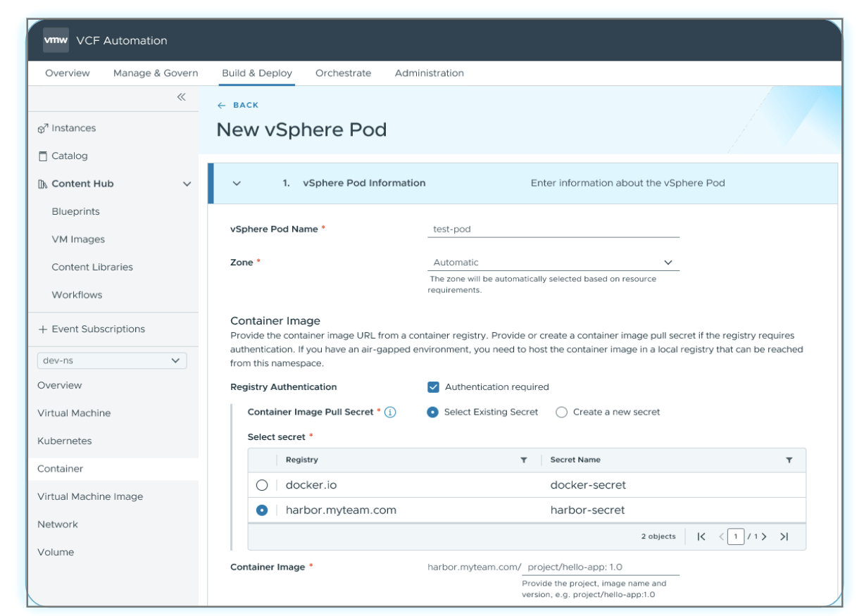Image resolution: width=864 pixels, height=616 pixels.
Task: Filter the Registry column
Action: [x=524, y=460]
